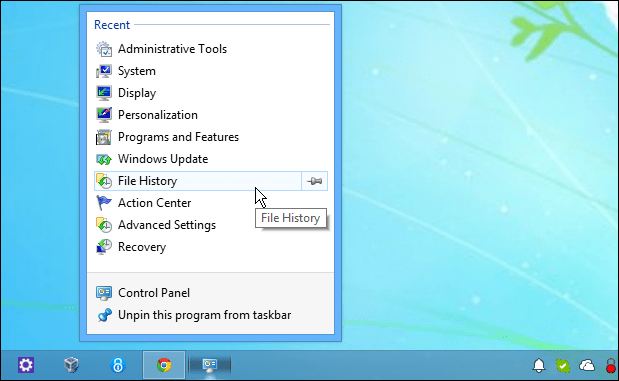Click the Advanced Settings folder icon

104,225
